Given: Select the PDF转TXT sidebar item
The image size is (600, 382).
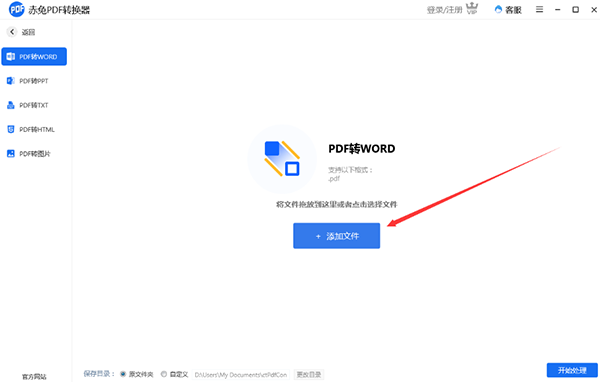Looking at the screenshot, I should click(x=34, y=105).
